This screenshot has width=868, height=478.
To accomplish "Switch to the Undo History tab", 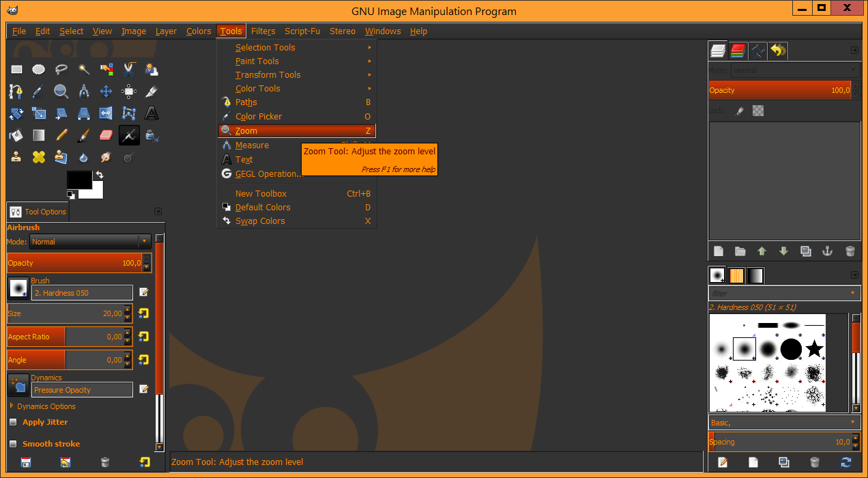I will 778,50.
